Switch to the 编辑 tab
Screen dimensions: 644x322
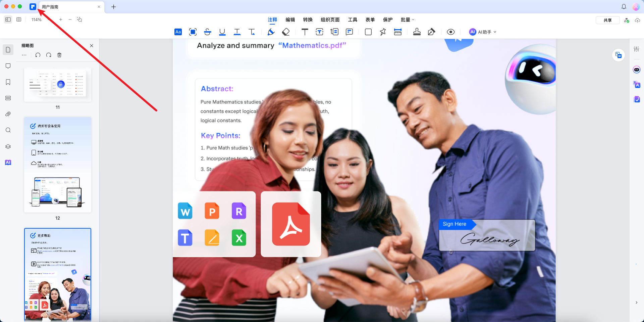click(x=290, y=20)
